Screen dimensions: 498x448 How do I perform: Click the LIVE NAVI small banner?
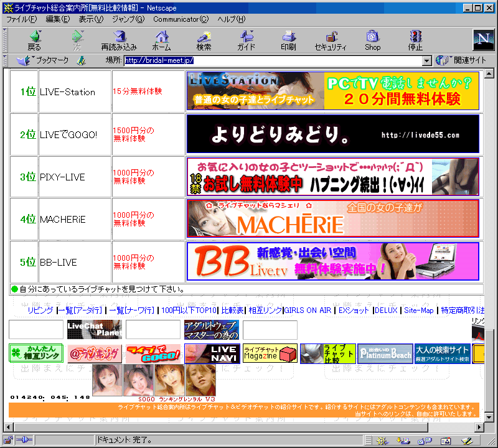[212, 353]
